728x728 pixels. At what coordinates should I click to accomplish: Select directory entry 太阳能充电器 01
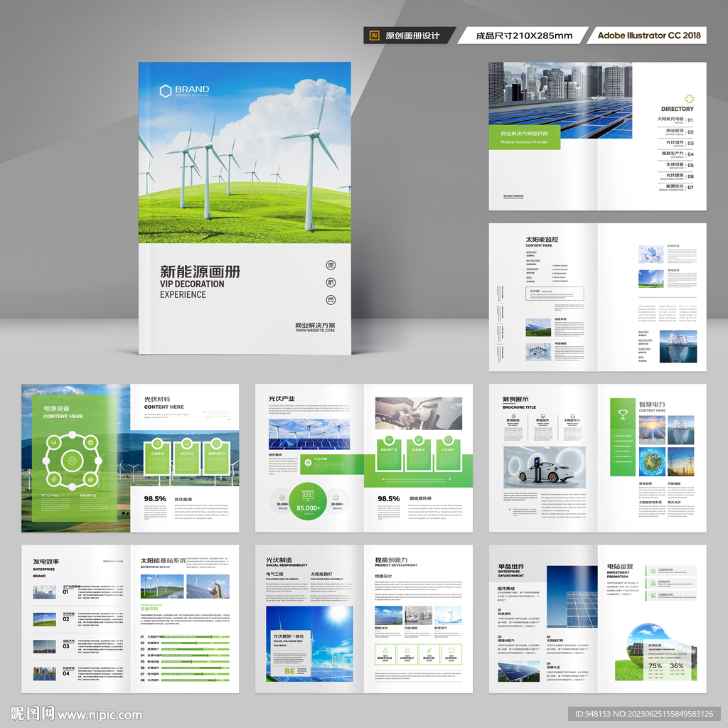[x=675, y=119]
